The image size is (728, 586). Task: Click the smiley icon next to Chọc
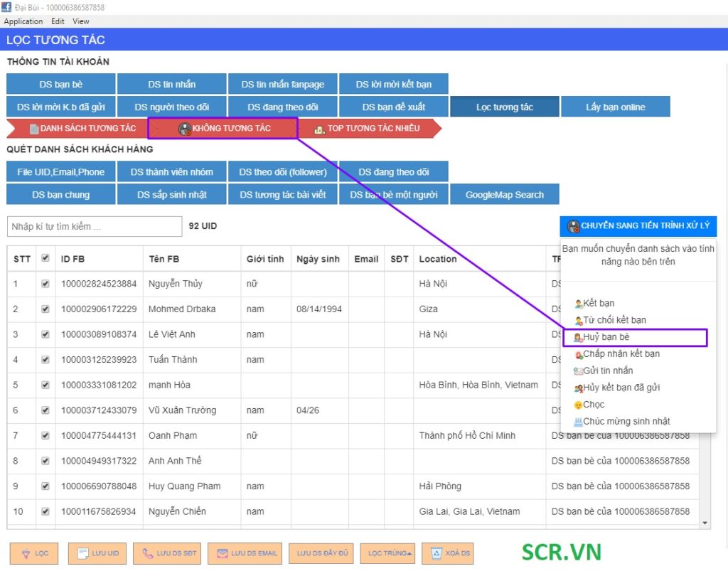pyautogui.click(x=578, y=405)
